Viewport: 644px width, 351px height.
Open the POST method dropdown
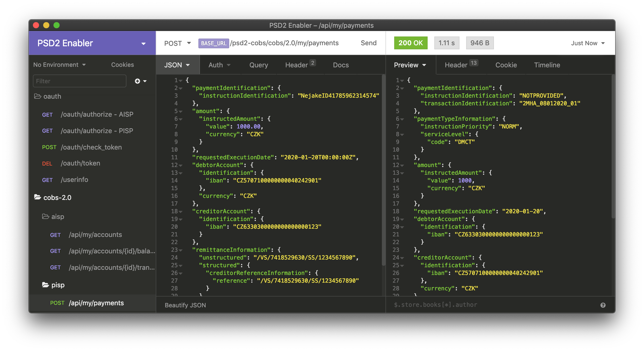pyautogui.click(x=177, y=43)
